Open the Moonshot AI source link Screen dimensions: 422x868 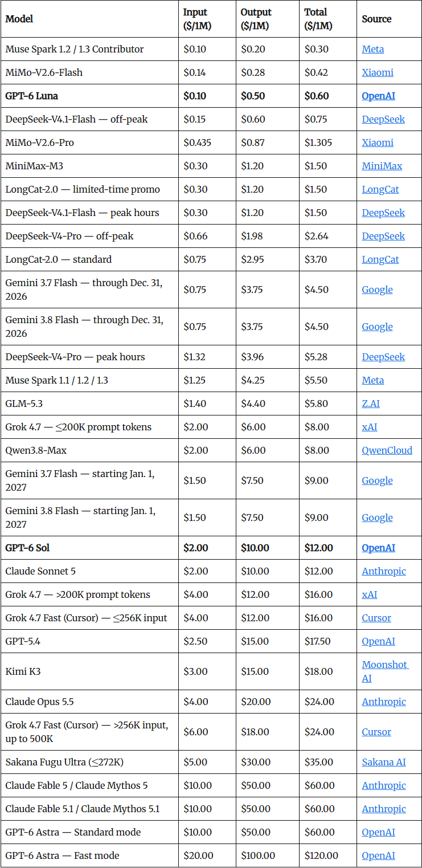(386, 671)
